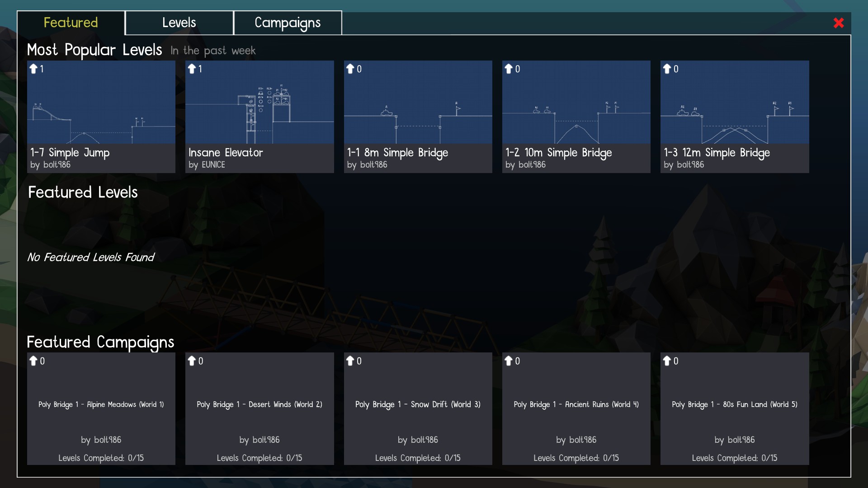
Task: Switch to the Campaigns tab
Action: point(288,22)
